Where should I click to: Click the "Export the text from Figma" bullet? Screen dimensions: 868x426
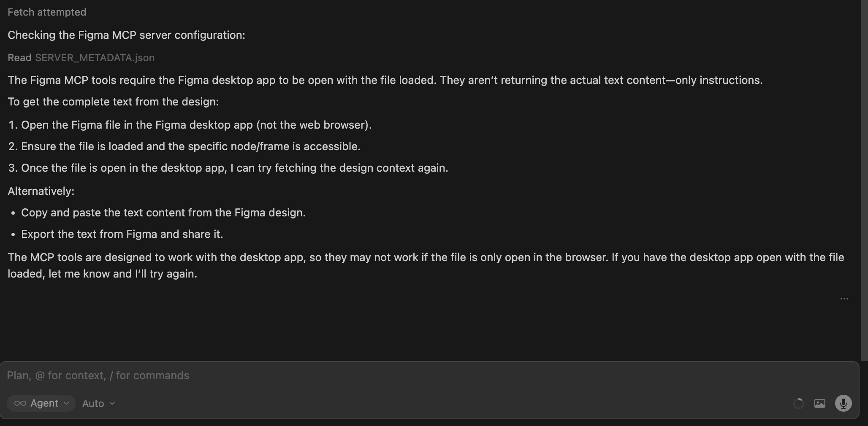[x=122, y=234]
